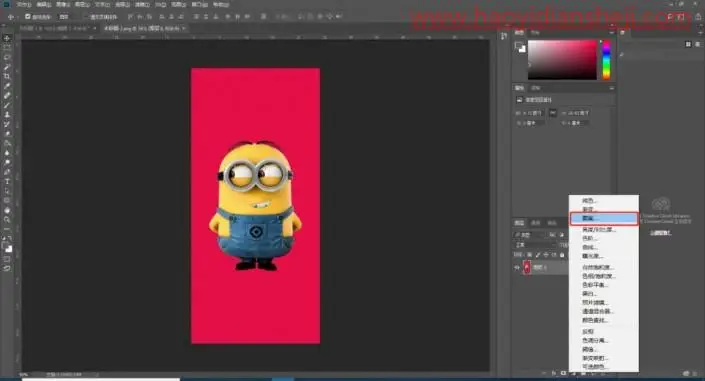Click foreground/background swatches in the toolbox

[x=8, y=247]
